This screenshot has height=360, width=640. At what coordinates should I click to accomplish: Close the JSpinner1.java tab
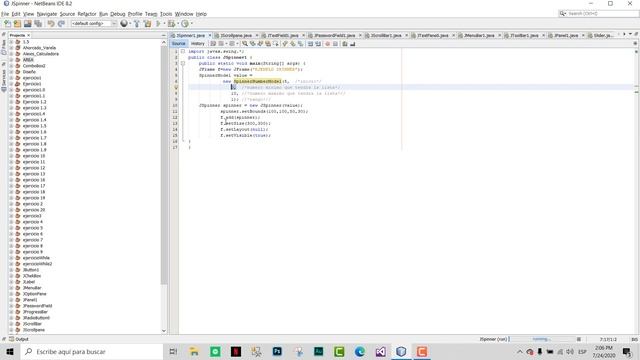pos(210,36)
